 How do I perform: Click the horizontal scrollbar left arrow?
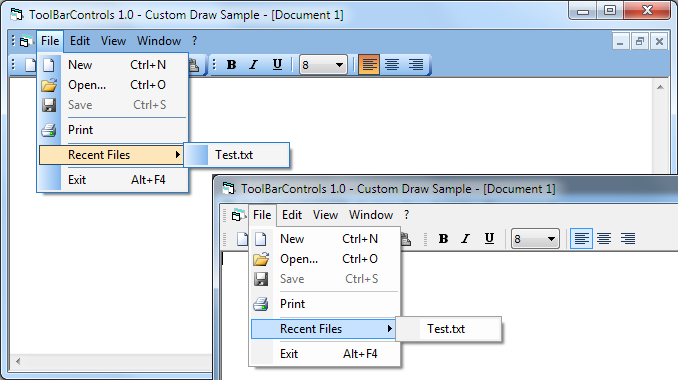(x=18, y=361)
